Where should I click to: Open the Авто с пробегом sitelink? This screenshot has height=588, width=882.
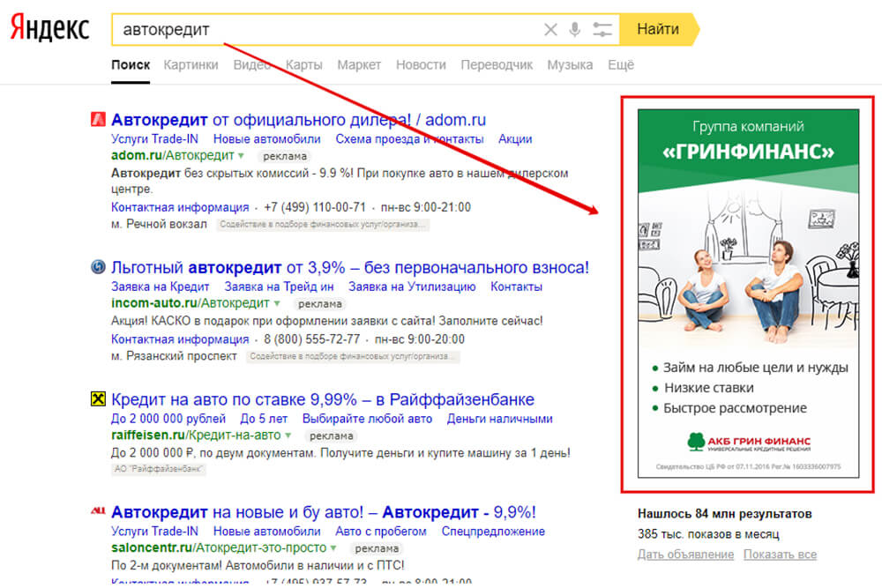click(381, 532)
